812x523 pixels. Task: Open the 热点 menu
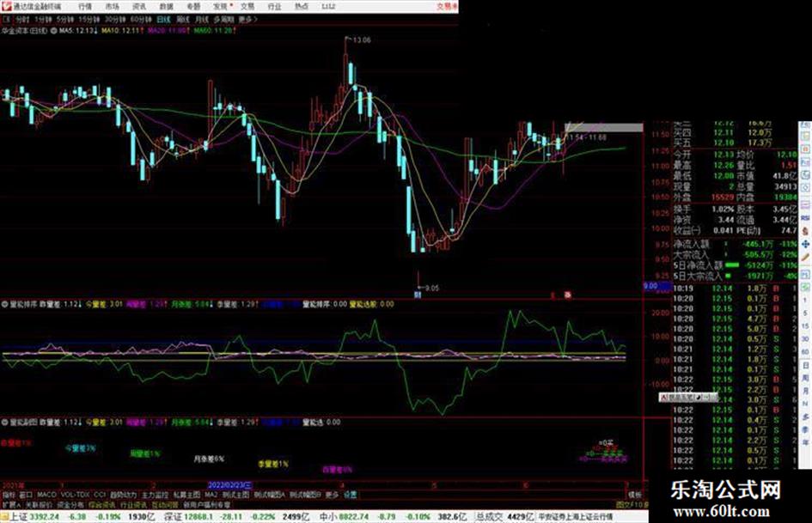(302, 6)
